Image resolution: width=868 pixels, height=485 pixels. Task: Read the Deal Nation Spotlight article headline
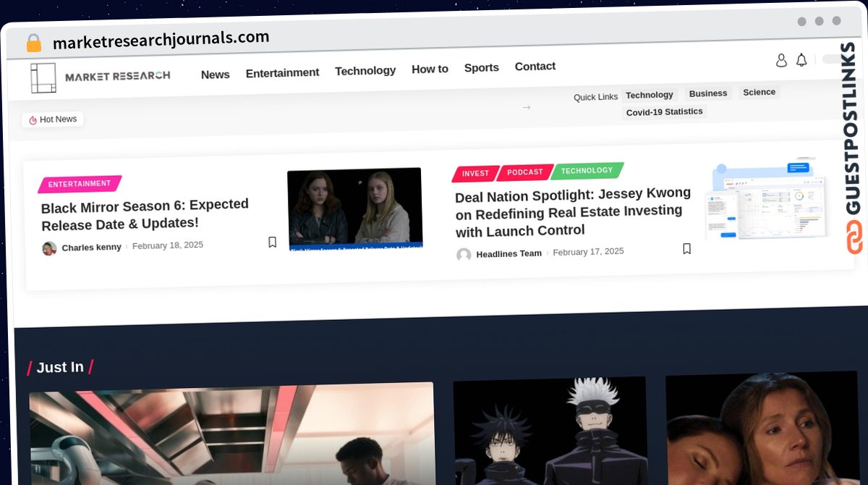tap(574, 212)
